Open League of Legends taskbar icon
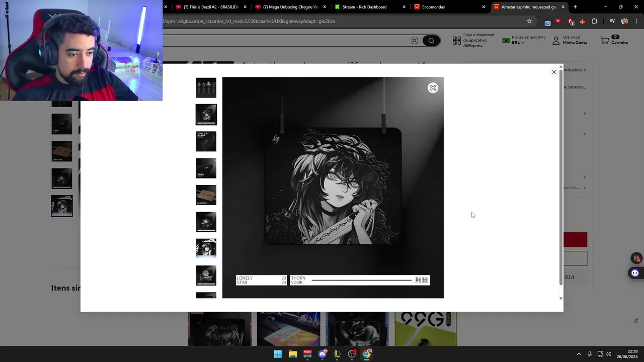The height and width of the screenshot is (362, 644). pos(337,354)
